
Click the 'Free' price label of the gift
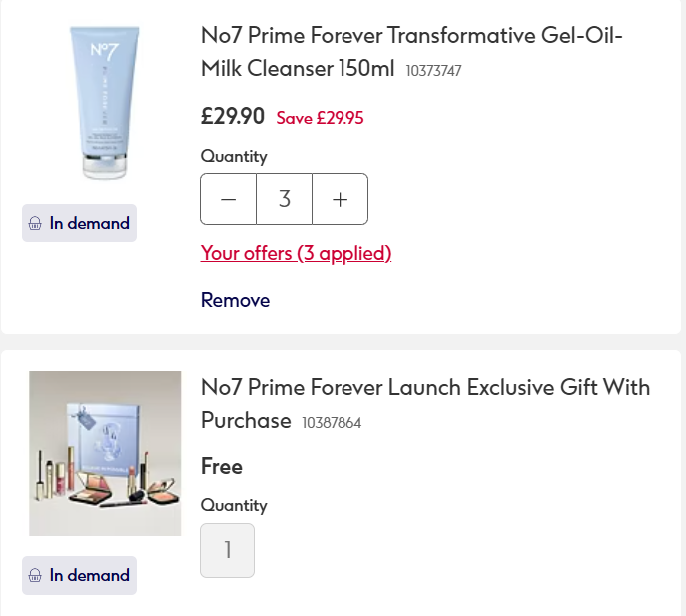click(222, 466)
